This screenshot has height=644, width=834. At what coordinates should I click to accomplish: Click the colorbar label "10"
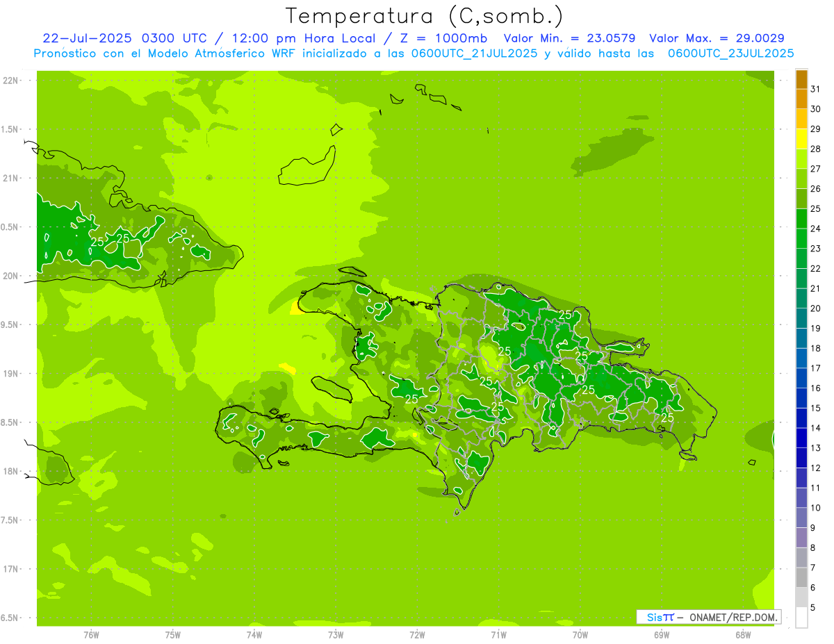click(x=816, y=508)
